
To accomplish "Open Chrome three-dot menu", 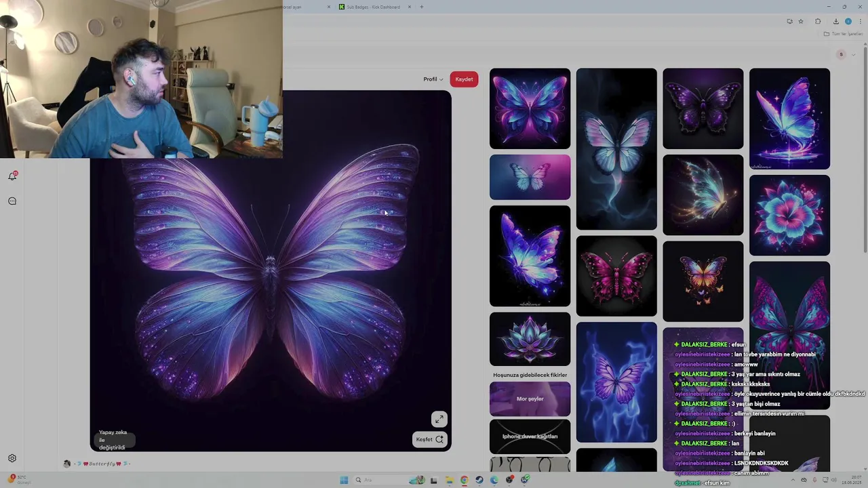I will 861,22.
